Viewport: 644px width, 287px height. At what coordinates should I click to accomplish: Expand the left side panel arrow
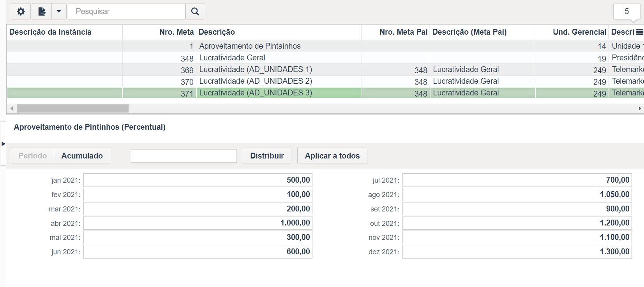[x=3, y=144]
